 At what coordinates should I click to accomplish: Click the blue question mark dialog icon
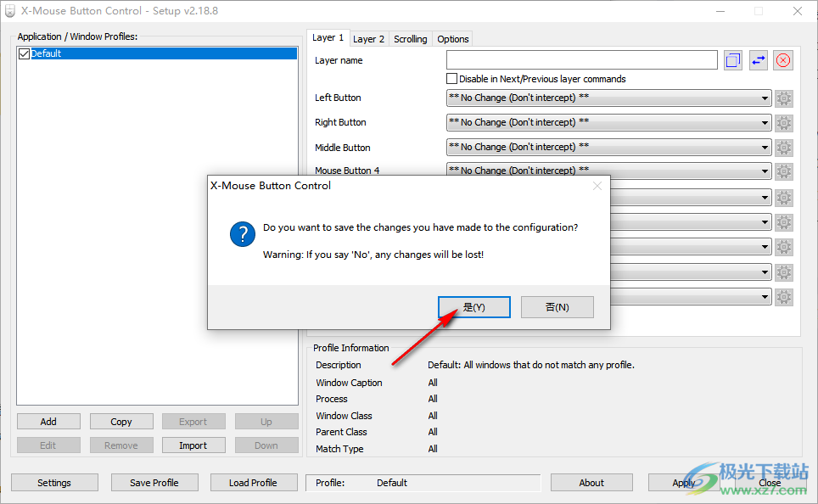click(243, 234)
